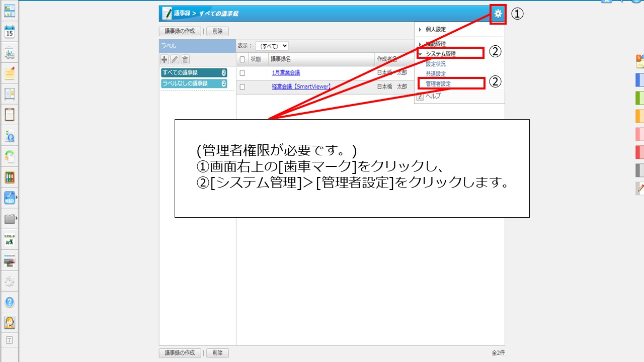
Task: Open the calendar icon showing 15 in sidebar
Action: point(10,32)
